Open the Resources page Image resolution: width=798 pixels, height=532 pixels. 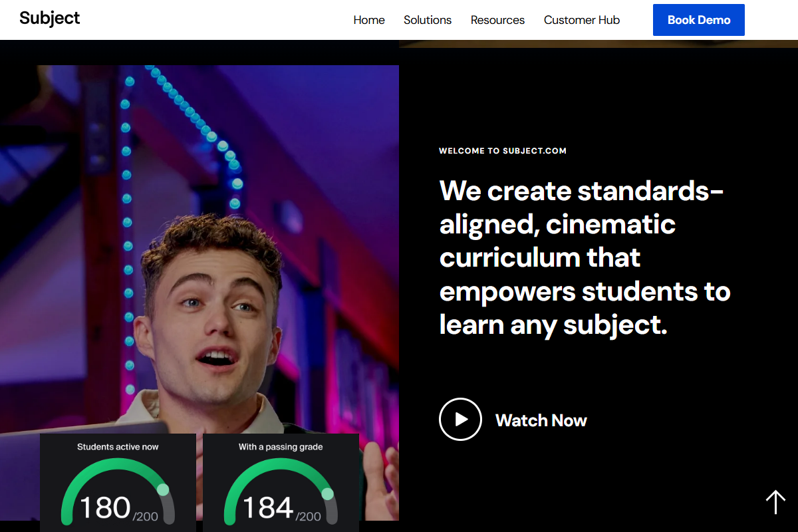coord(497,20)
